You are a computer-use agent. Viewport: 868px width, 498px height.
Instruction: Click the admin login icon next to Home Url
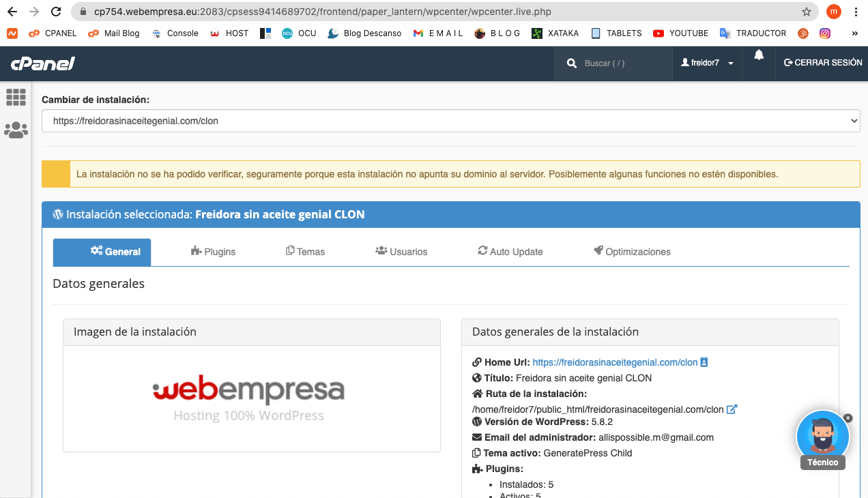point(704,362)
